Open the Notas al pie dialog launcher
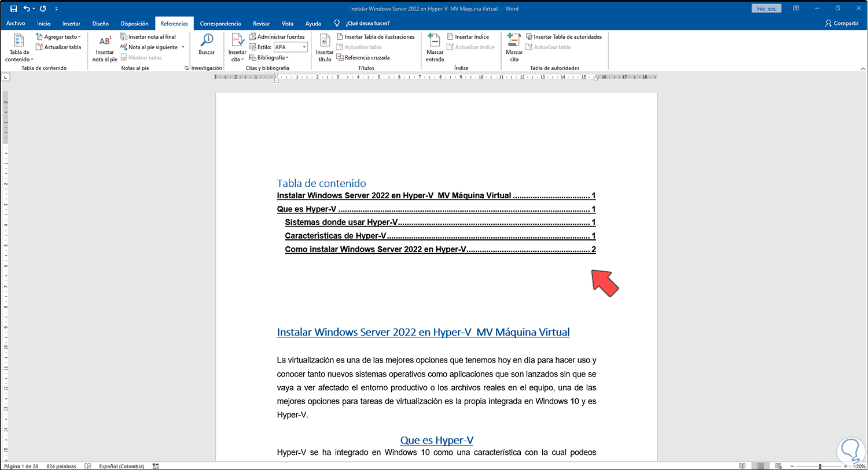868x470 pixels. pos(186,68)
